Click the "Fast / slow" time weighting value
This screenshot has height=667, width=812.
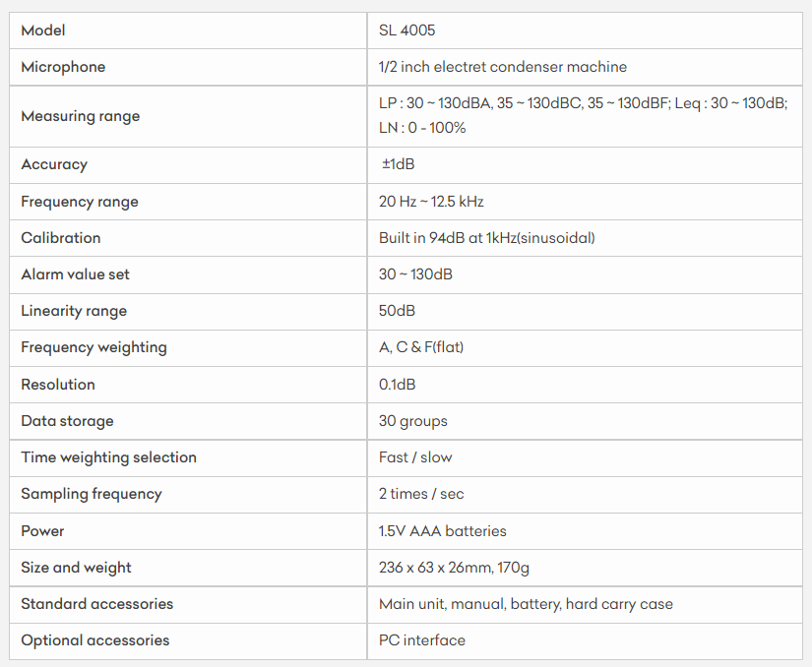click(415, 457)
